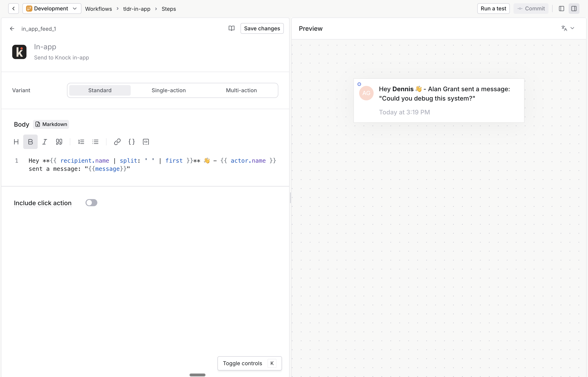Insert a heading in the body

pos(16,142)
